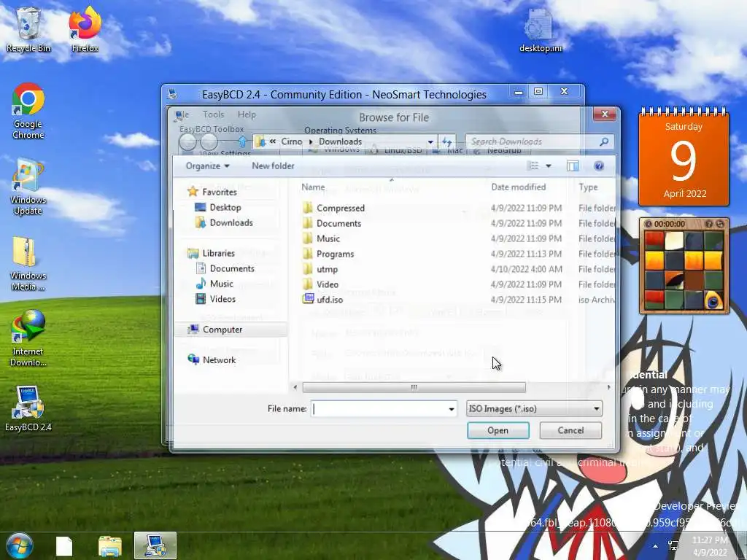Select the utmp folder
This screenshot has height=560, width=747.
[x=328, y=269]
